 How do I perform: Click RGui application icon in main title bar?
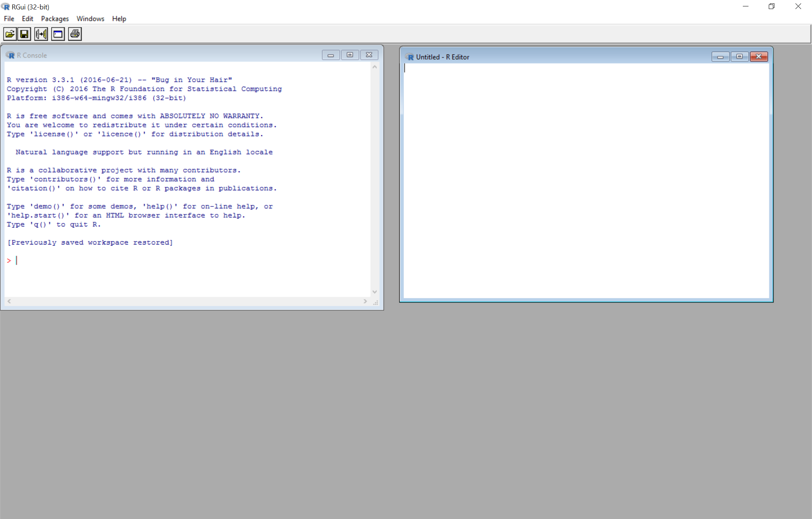(x=6, y=7)
